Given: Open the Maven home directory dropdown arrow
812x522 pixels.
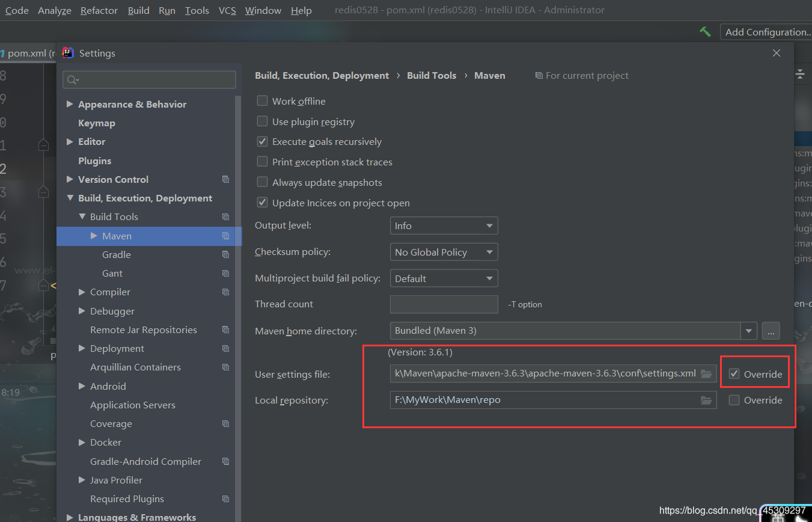Looking at the screenshot, I should pos(748,330).
